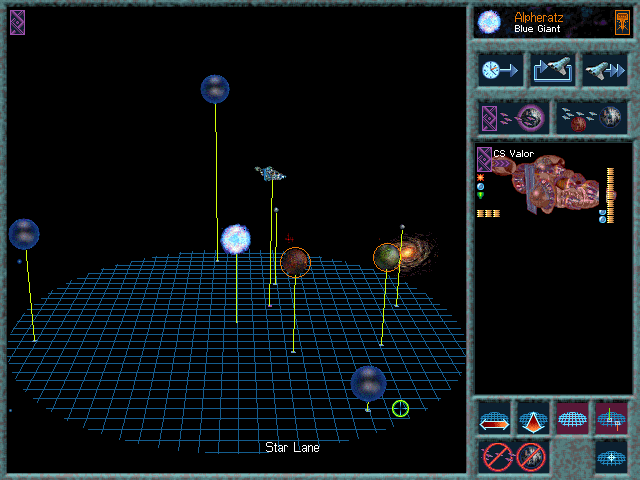Screen dimensions: 640x480
Task: Click the CS Valor ship name
Action: pos(513,154)
